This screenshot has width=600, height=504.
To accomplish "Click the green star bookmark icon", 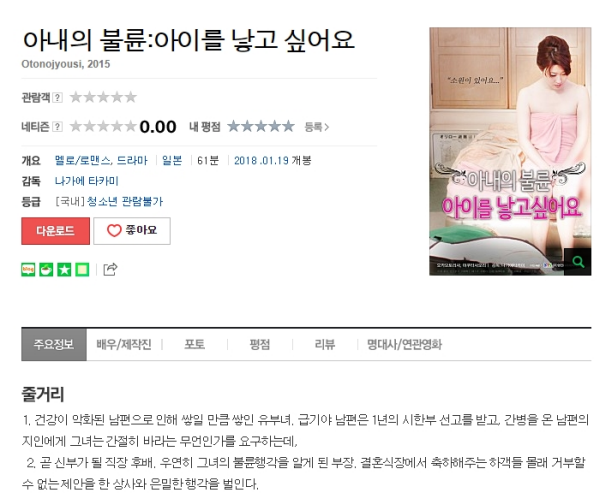I will [x=64, y=269].
